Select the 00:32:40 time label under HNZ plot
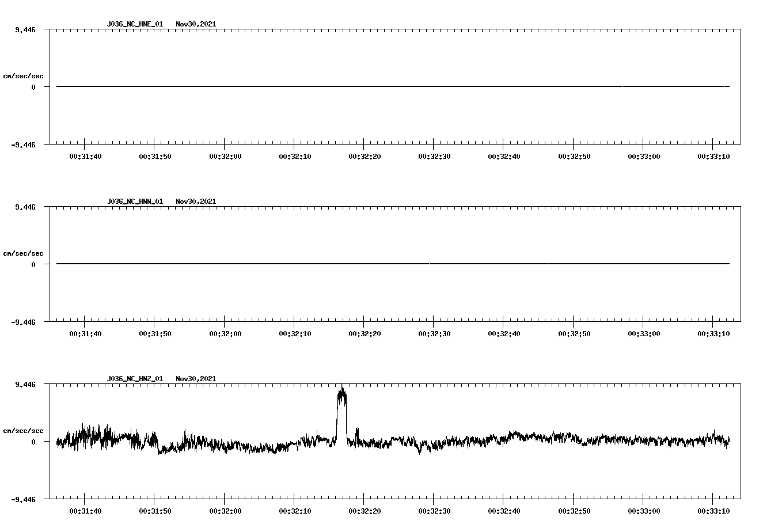This screenshot has height=532, width=782. pos(504,511)
